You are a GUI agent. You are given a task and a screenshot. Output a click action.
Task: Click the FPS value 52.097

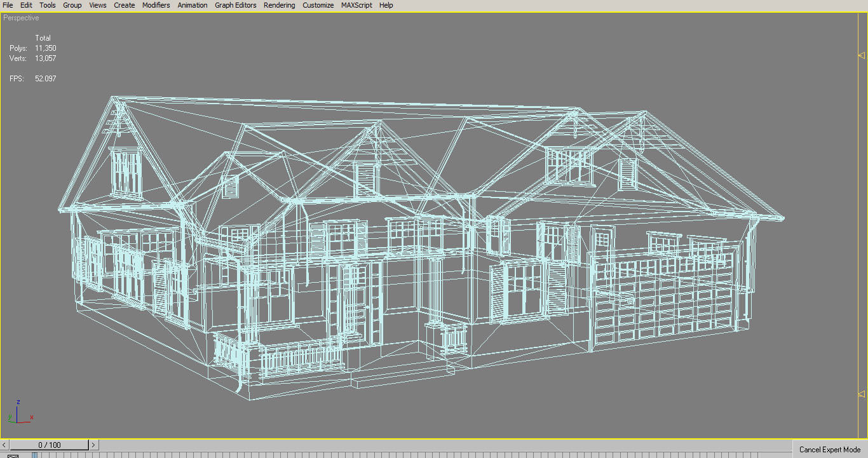pyautogui.click(x=46, y=79)
